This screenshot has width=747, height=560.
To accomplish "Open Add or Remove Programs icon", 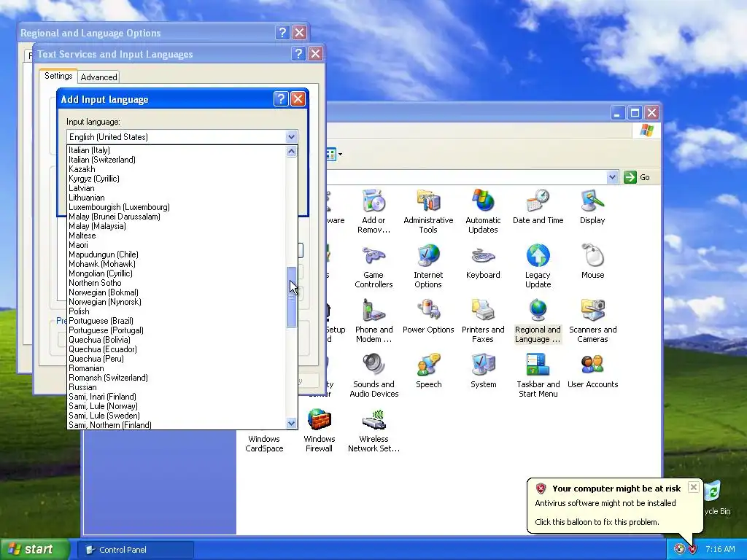I will (x=373, y=211).
